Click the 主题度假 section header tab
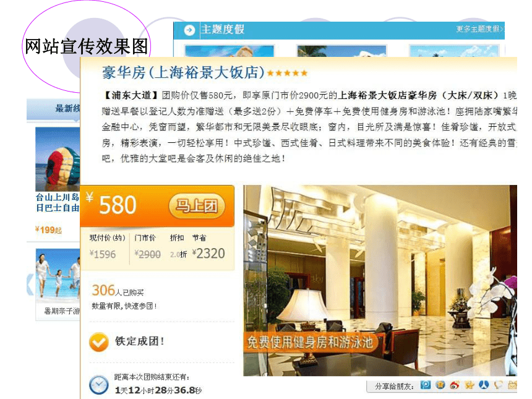Viewport: 532px width, 399px height. 223,30
